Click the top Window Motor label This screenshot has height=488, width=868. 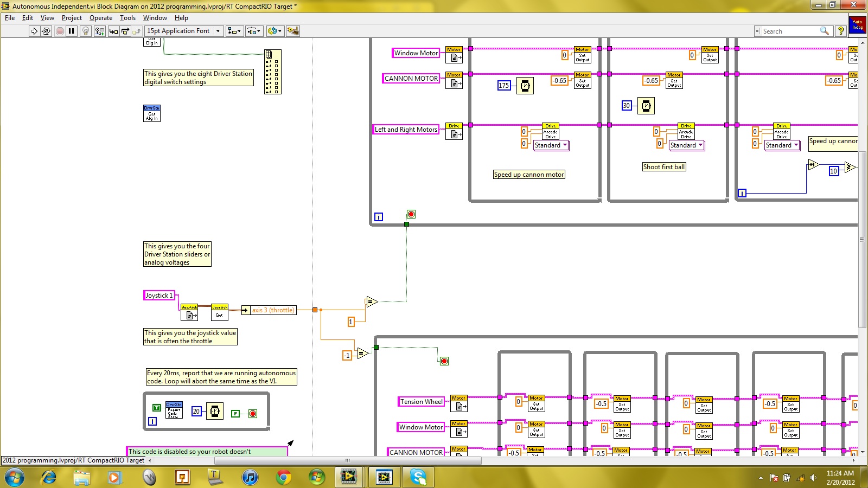point(416,53)
